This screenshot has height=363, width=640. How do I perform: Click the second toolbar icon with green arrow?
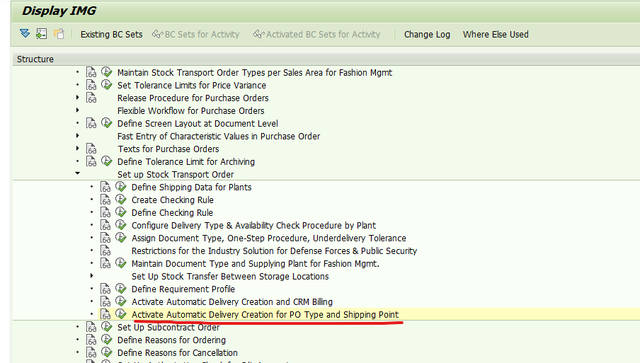(41, 33)
